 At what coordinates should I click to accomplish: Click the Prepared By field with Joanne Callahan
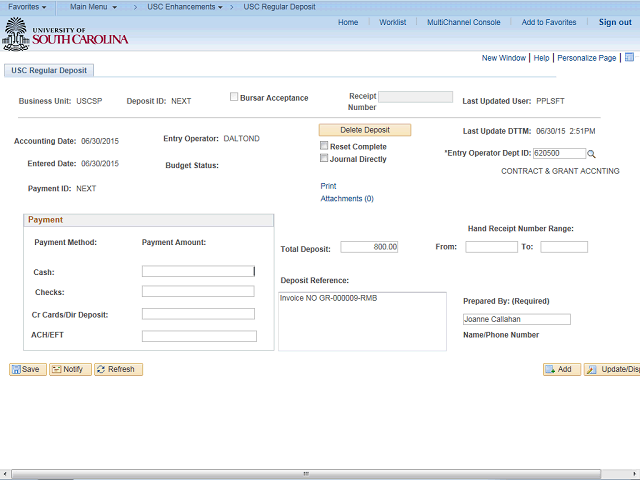(517, 319)
